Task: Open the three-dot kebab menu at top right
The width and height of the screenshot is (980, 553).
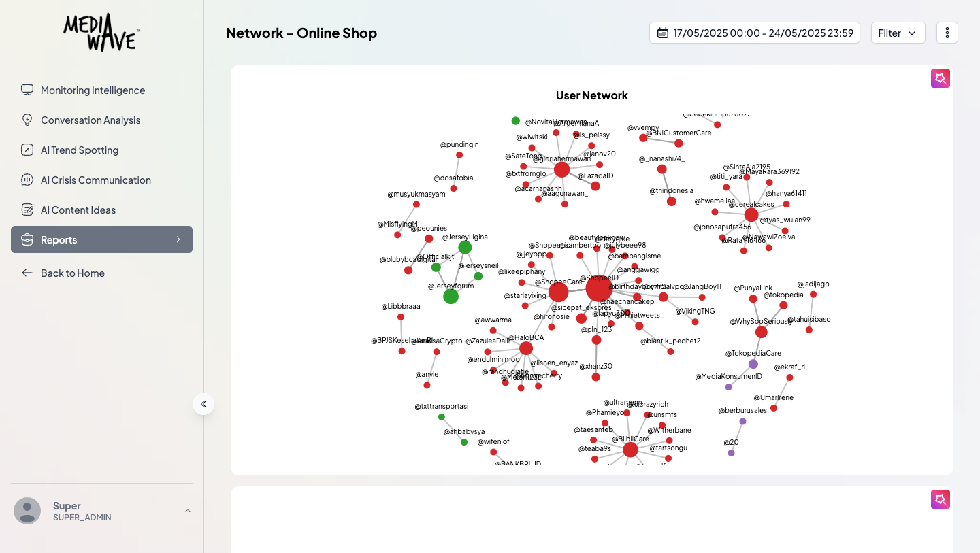Action: [x=947, y=32]
